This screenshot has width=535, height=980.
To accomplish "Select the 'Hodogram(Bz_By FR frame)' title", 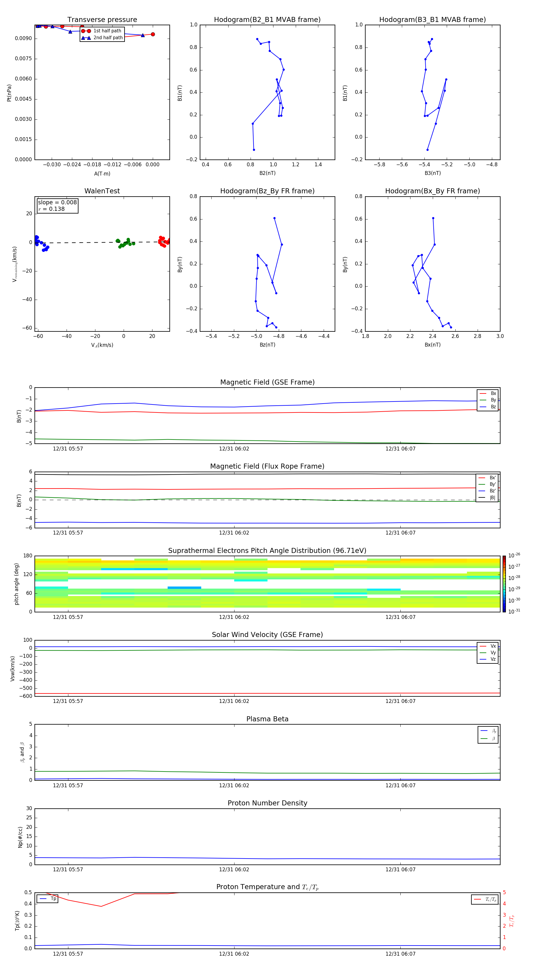I will 267,191.
